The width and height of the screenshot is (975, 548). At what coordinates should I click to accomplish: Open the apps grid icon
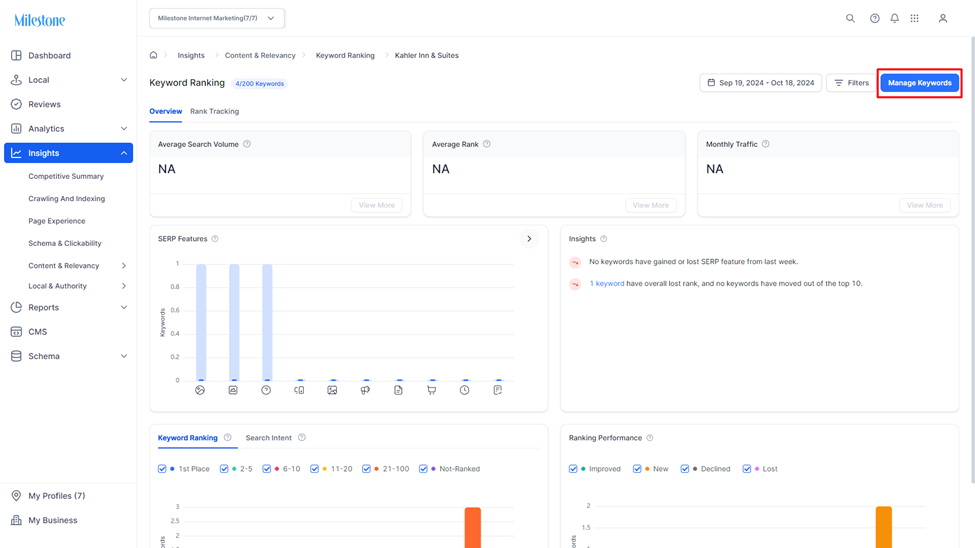pyautogui.click(x=914, y=18)
